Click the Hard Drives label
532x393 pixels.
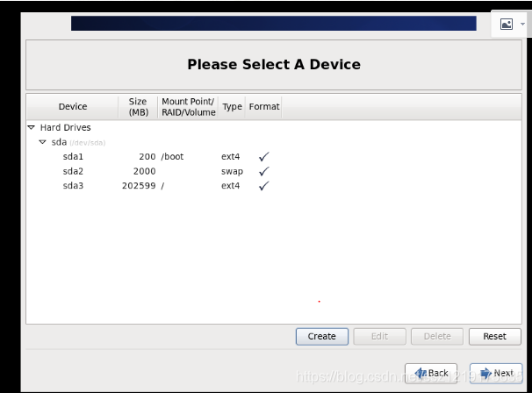(66, 127)
